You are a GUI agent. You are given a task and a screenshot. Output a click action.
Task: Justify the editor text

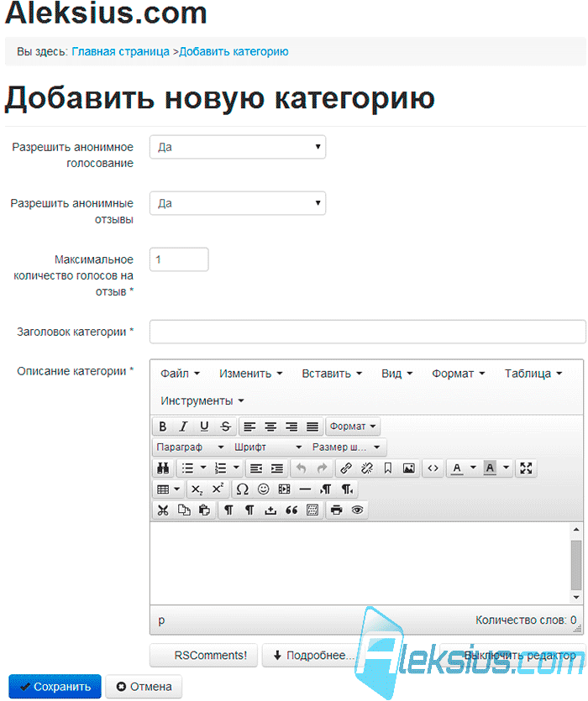(312, 426)
